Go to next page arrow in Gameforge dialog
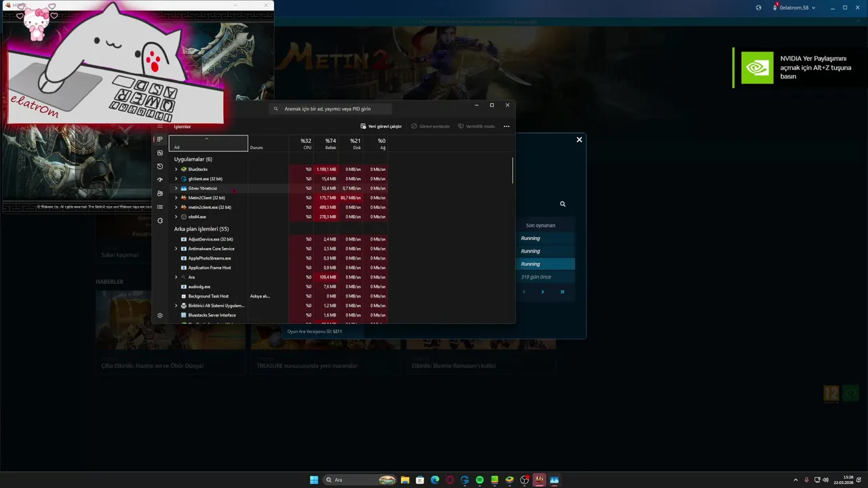 click(542, 291)
